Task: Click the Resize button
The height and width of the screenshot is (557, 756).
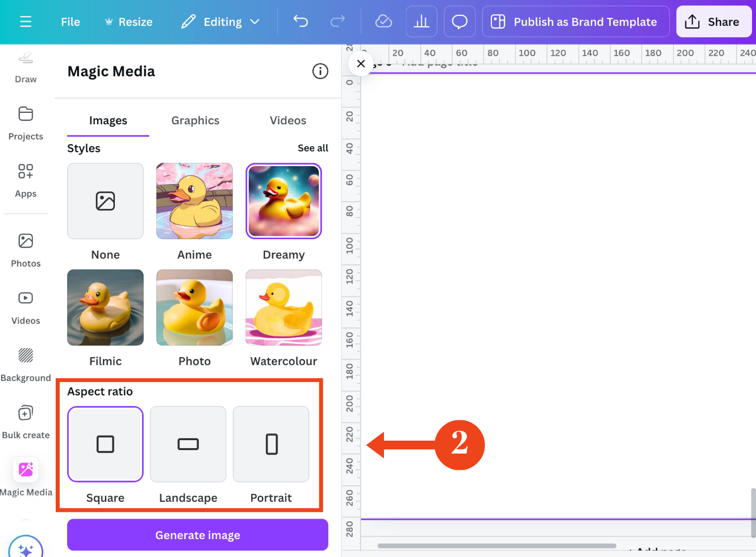Action: [129, 22]
